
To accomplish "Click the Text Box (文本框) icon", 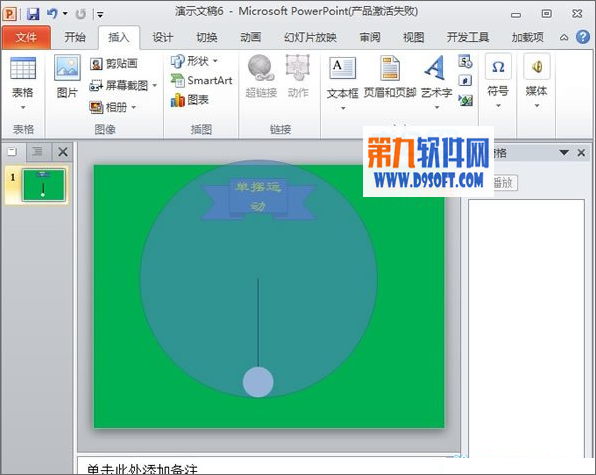I will [342, 68].
